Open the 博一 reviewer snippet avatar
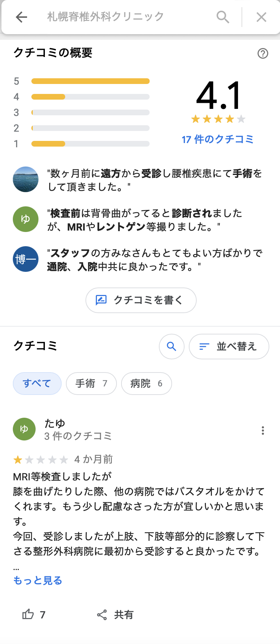Screen dimensions: 280x644 coord(26,259)
